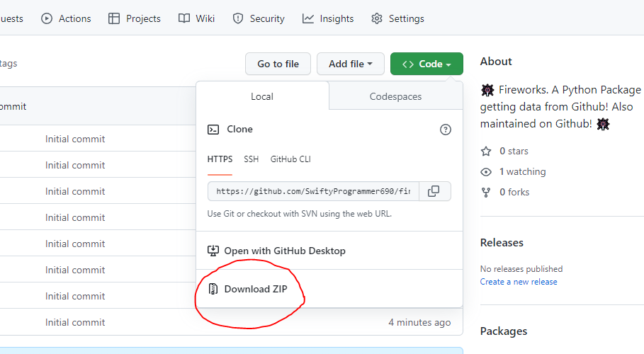Viewport: 644px width, 354px height.
Task: Click the Security shield icon
Action: pos(238,18)
